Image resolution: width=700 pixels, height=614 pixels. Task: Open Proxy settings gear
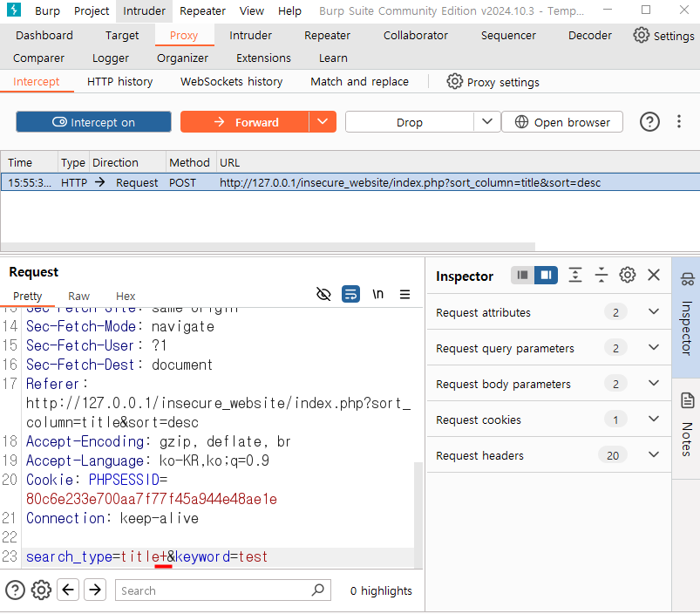click(454, 82)
